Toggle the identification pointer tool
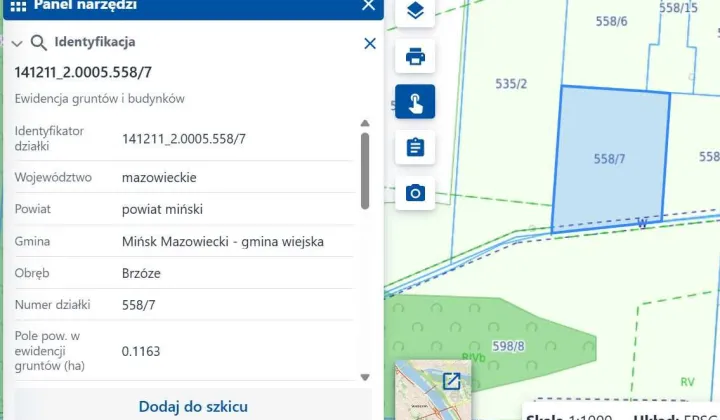The height and width of the screenshot is (420, 720). tap(415, 102)
